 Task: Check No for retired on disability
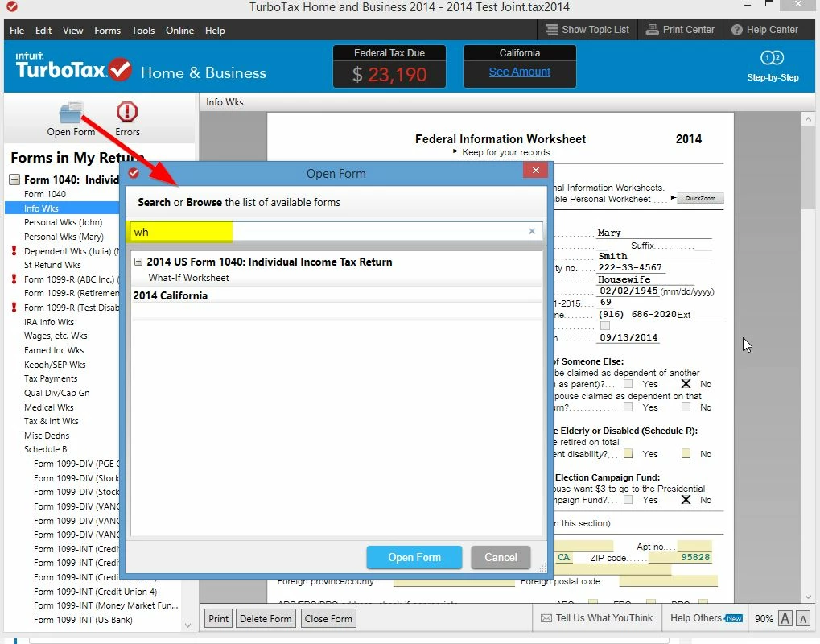(686, 453)
